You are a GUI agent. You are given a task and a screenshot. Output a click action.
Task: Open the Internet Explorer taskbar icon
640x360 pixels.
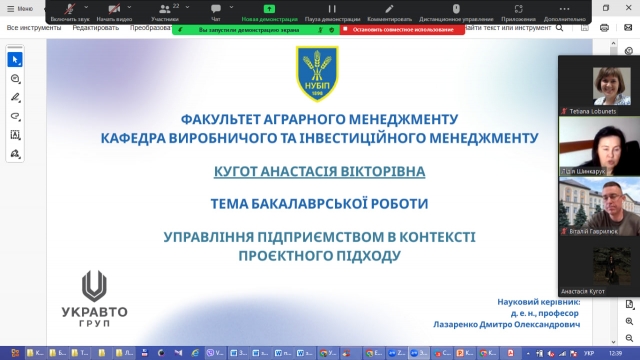196,353
